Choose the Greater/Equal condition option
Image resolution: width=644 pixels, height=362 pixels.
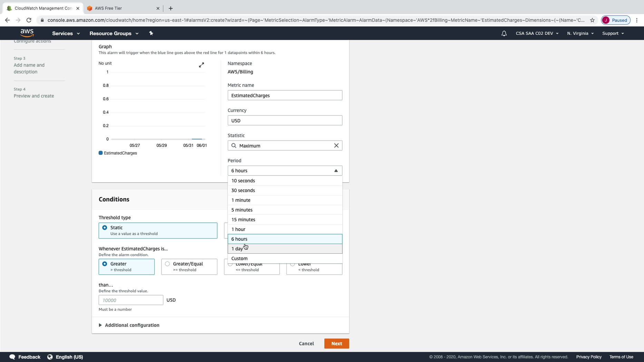click(x=167, y=264)
